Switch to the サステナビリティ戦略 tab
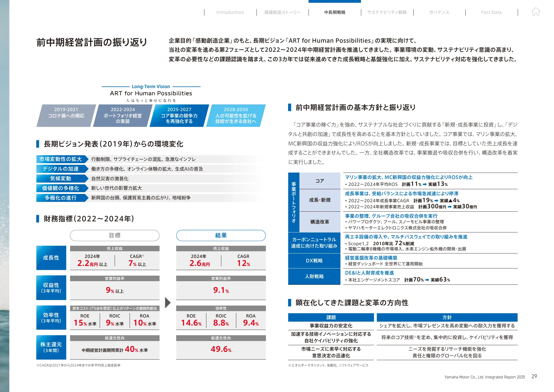Screen dimensions: 554x392 [387, 12]
